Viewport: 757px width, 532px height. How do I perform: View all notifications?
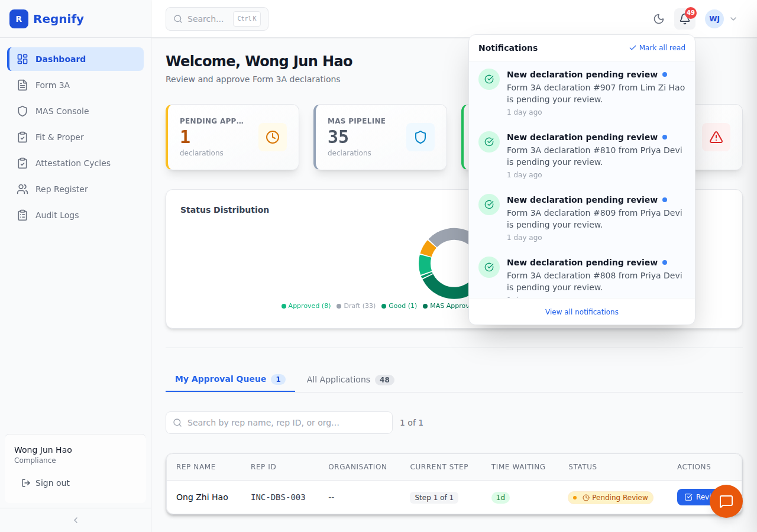582,312
